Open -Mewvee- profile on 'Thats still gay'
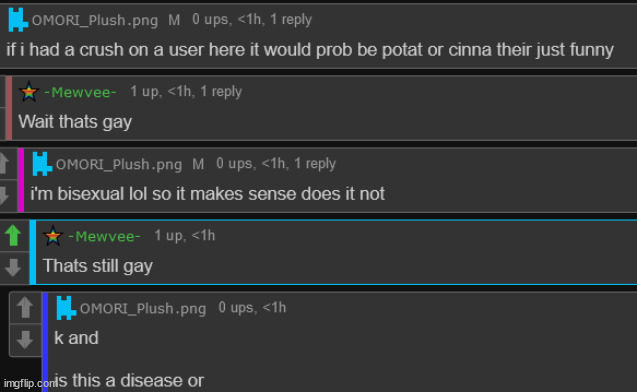 (x=104, y=236)
